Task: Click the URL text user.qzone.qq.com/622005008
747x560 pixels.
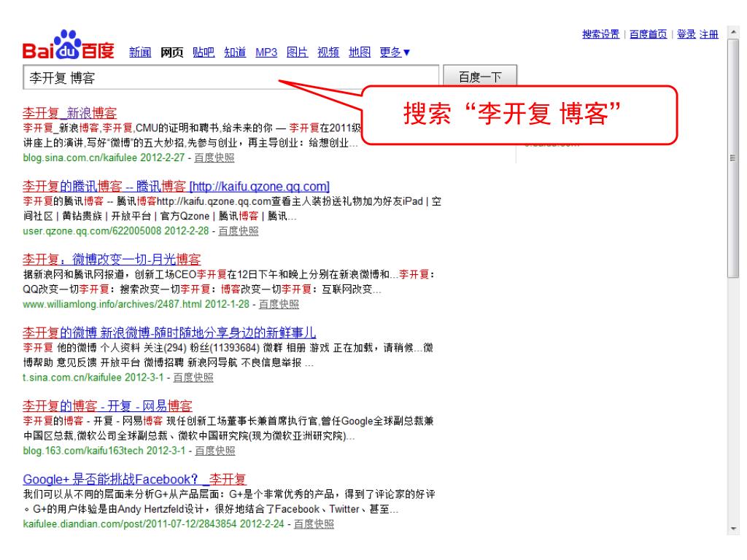Action: 92,231
